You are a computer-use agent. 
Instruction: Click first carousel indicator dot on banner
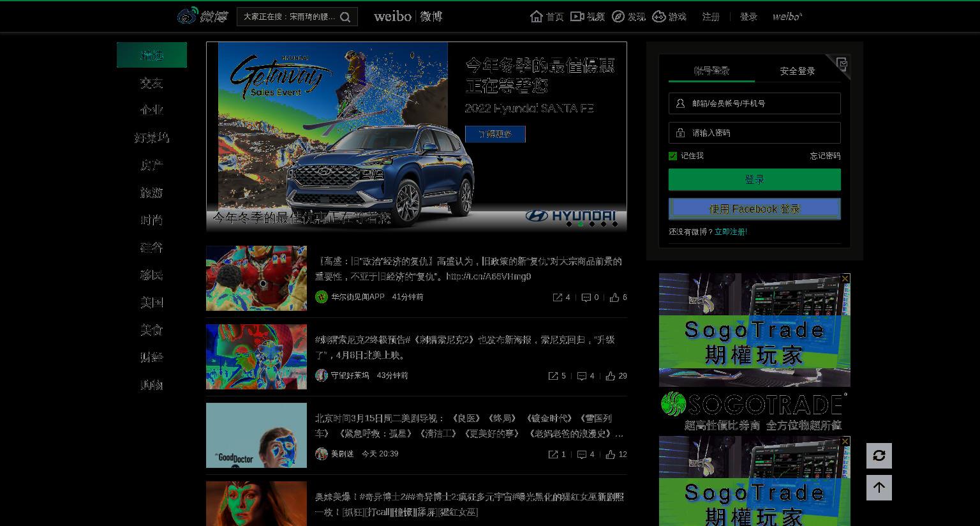click(569, 224)
